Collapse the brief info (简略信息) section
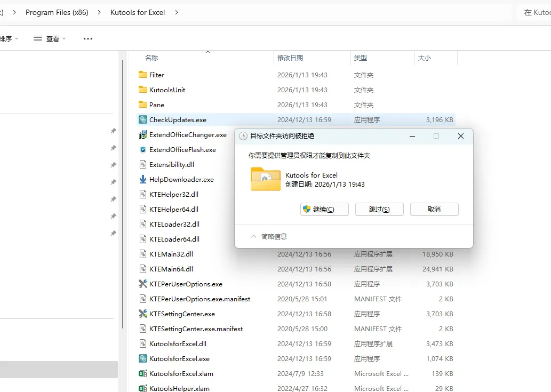The width and height of the screenshot is (551, 392). [x=269, y=237]
